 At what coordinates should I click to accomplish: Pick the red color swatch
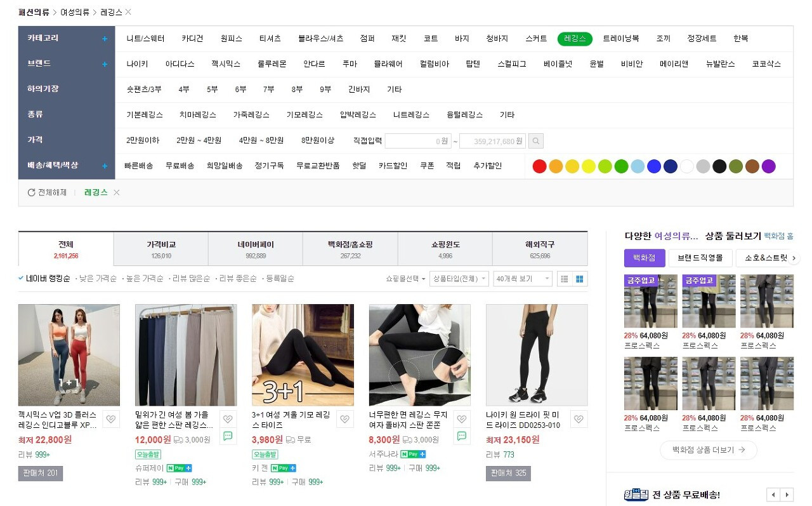[539, 166]
